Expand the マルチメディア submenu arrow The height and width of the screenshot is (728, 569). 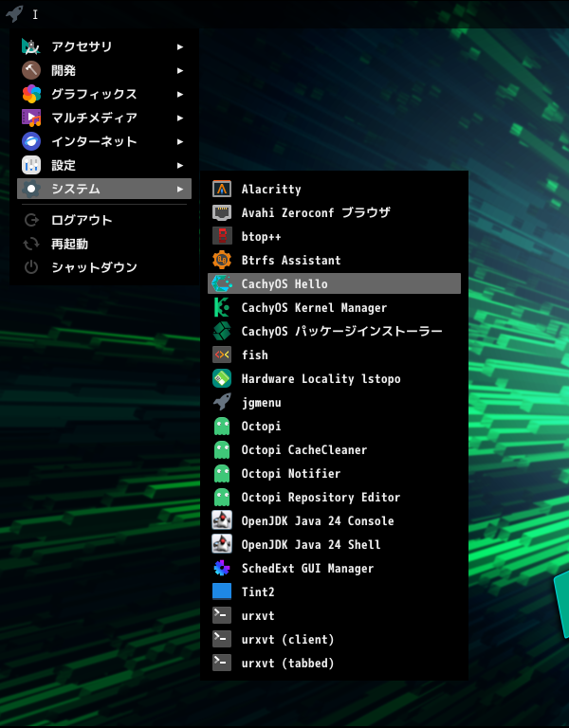(180, 118)
